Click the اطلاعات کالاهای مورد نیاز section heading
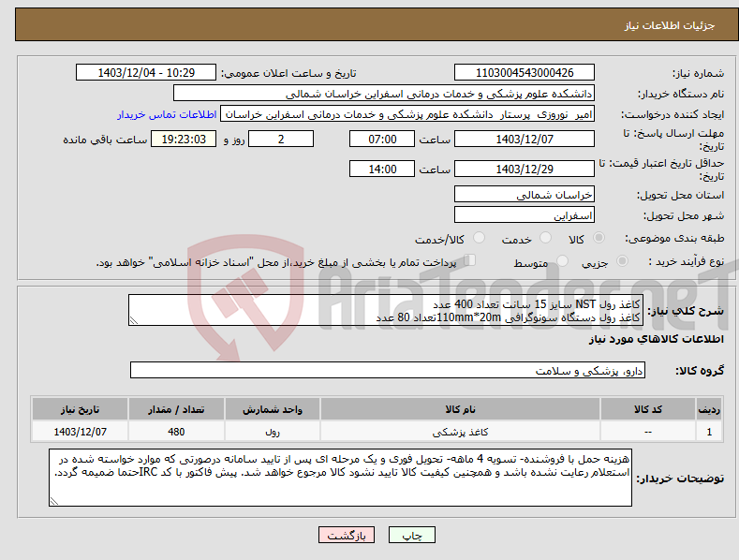739x560 pixels. tap(656, 339)
